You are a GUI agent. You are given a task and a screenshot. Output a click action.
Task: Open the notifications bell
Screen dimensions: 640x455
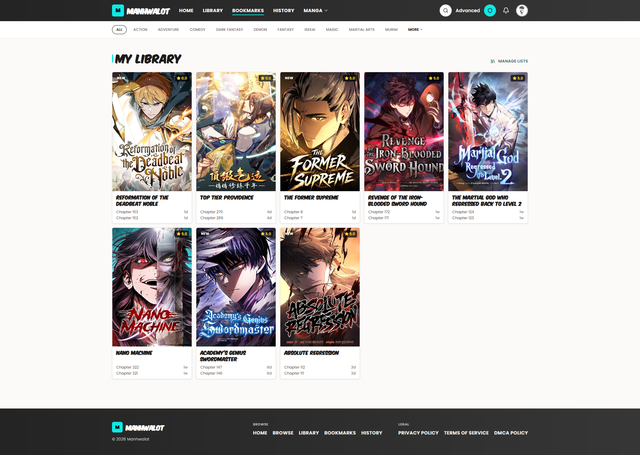pyautogui.click(x=506, y=11)
